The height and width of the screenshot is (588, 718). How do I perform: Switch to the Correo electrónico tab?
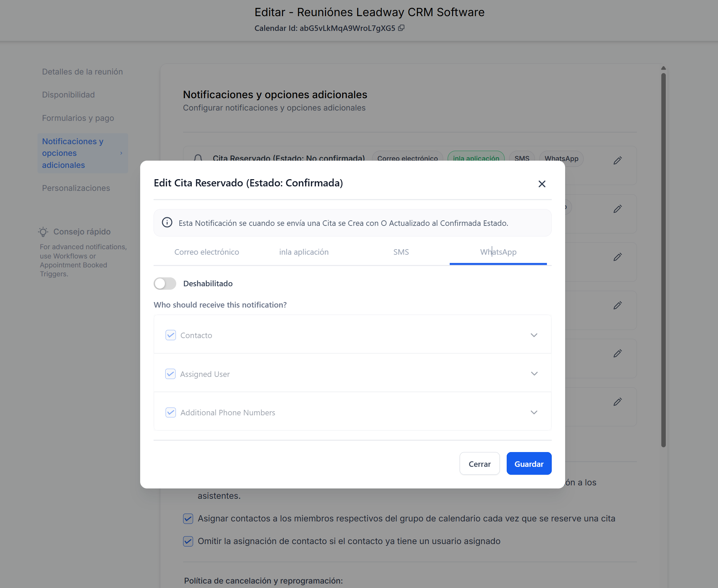click(x=206, y=252)
